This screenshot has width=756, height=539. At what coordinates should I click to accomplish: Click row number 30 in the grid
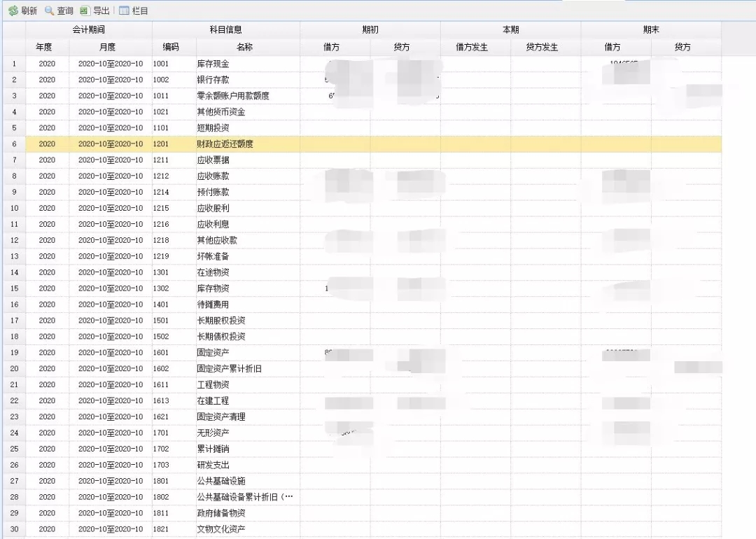(14, 529)
